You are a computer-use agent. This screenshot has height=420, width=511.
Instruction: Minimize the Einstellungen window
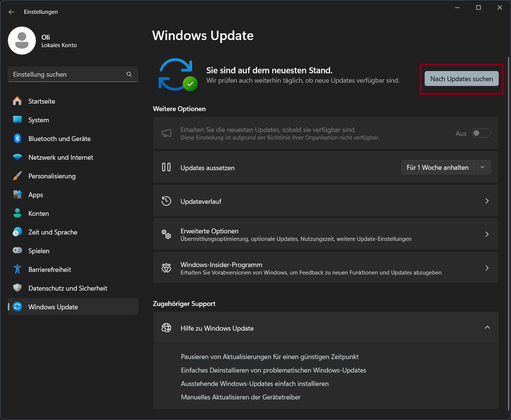[457, 7]
